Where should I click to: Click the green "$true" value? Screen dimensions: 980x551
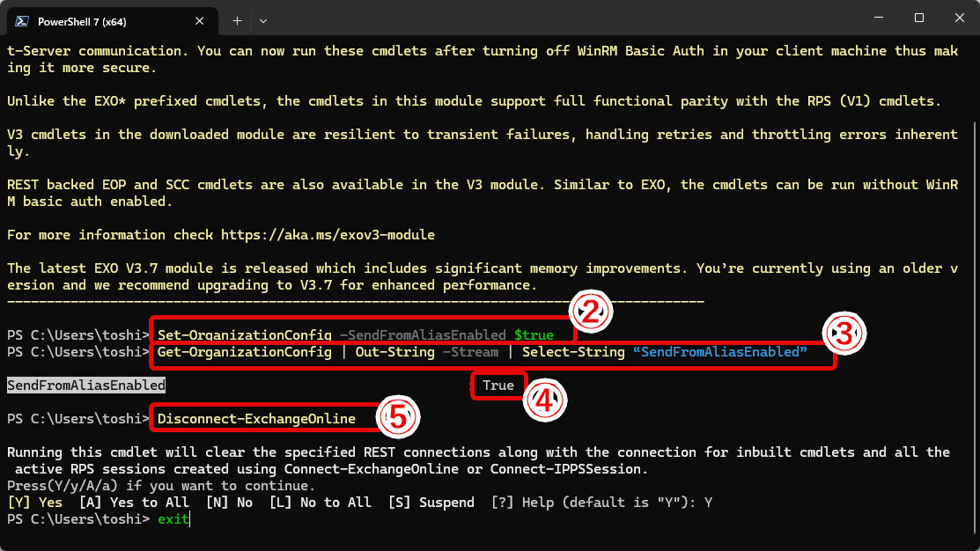534,334
